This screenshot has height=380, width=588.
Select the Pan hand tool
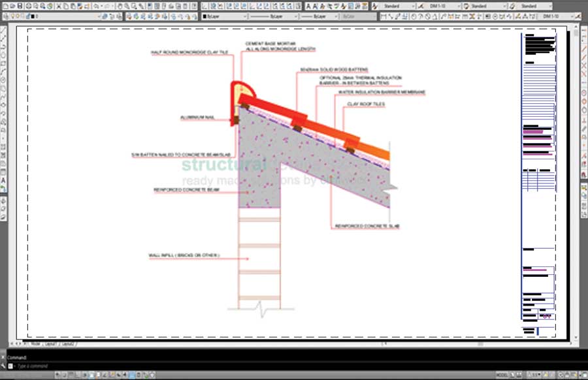120,6
